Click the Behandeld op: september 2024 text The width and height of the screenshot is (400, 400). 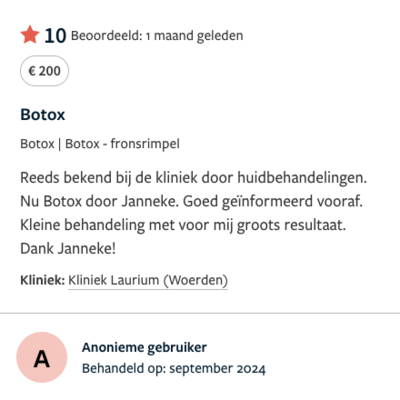(174, 369)
